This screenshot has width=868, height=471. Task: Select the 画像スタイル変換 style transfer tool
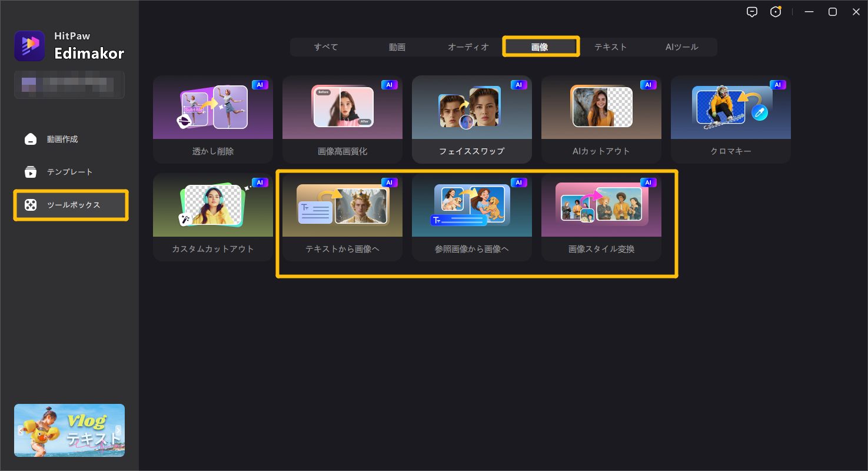pyautogui.click(x=601, y=215)
